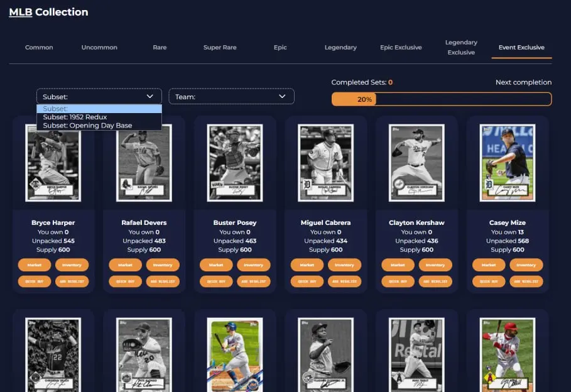The height and width of the screenshot is (392, 571).
Task: Click Market button for Bryce Harper
Action: (x=34, y=265)
